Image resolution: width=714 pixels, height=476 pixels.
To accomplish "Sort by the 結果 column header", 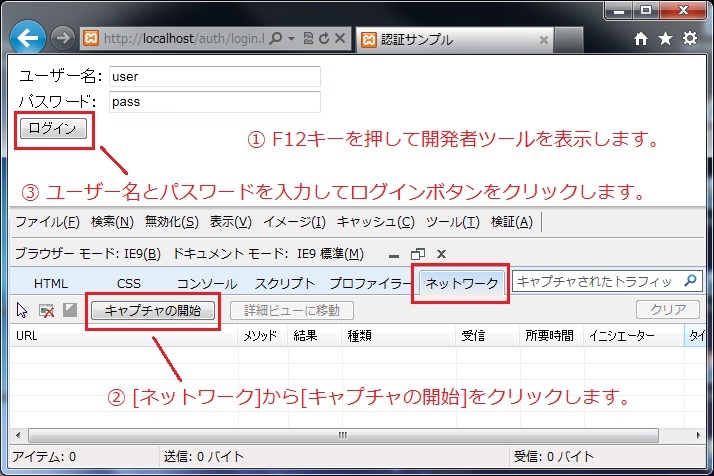I will click(315, 336).
